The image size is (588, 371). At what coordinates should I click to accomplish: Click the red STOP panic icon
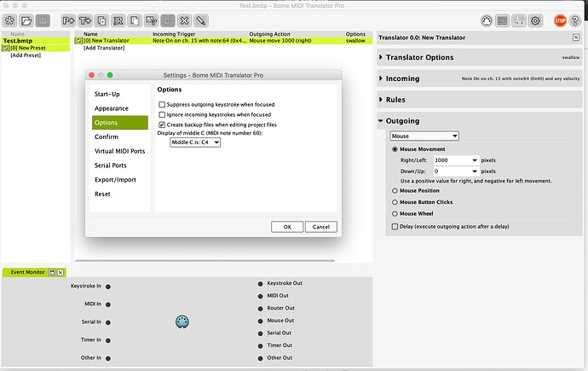(x=560, y=20)
